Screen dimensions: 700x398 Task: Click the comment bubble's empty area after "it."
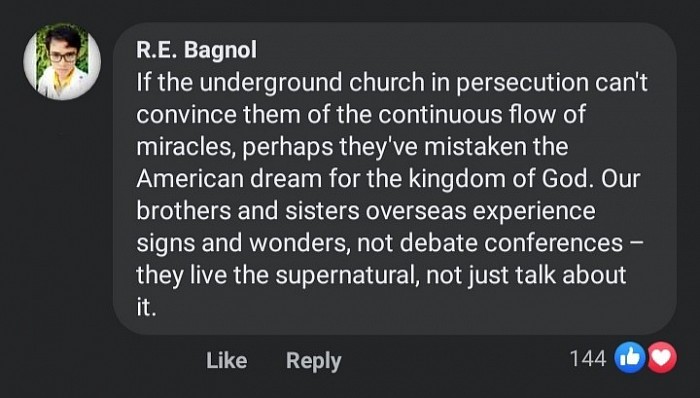402,308
